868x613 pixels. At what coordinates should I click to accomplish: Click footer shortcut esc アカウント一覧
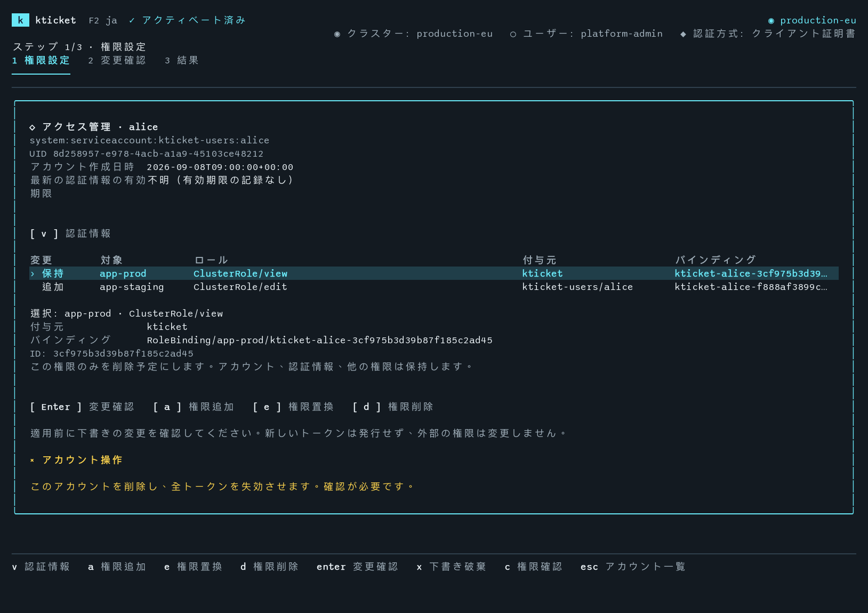tap(633, 567)
